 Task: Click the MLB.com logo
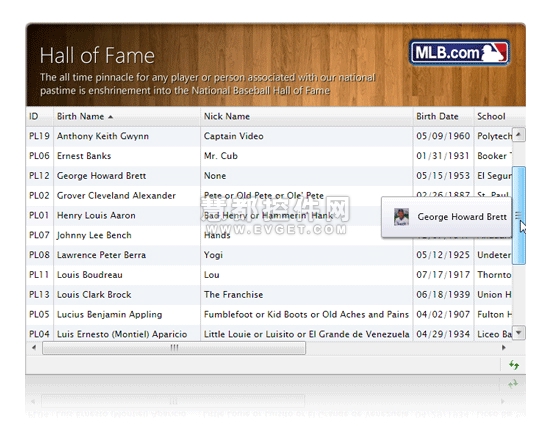pyautogui.click(x=460, y=53)
